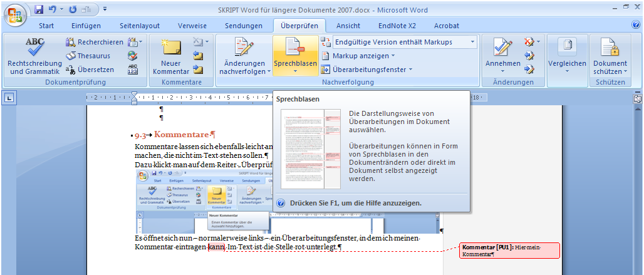The width and height of the screenshot is (644, 275).
Task: Switch to the Sendungen tab
Action: pyautogui.click(x=244, y=26)
